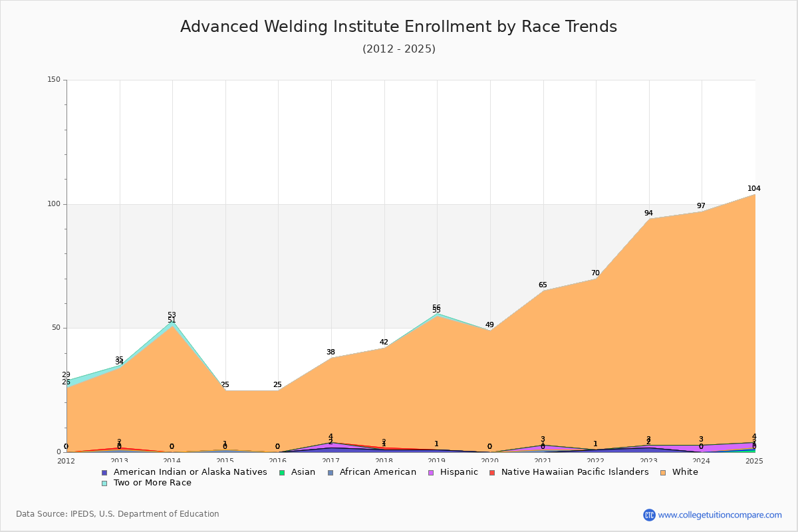Toggle the American Indian or Alaska Natives legend entry
Image resolution: width=798 pixels, height=532 pixels.
click(x=184, y=472)
